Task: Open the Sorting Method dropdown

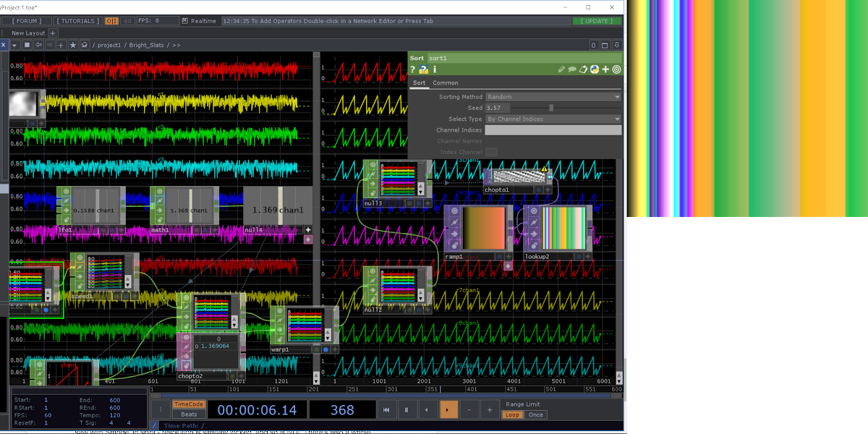Action: 553,97
